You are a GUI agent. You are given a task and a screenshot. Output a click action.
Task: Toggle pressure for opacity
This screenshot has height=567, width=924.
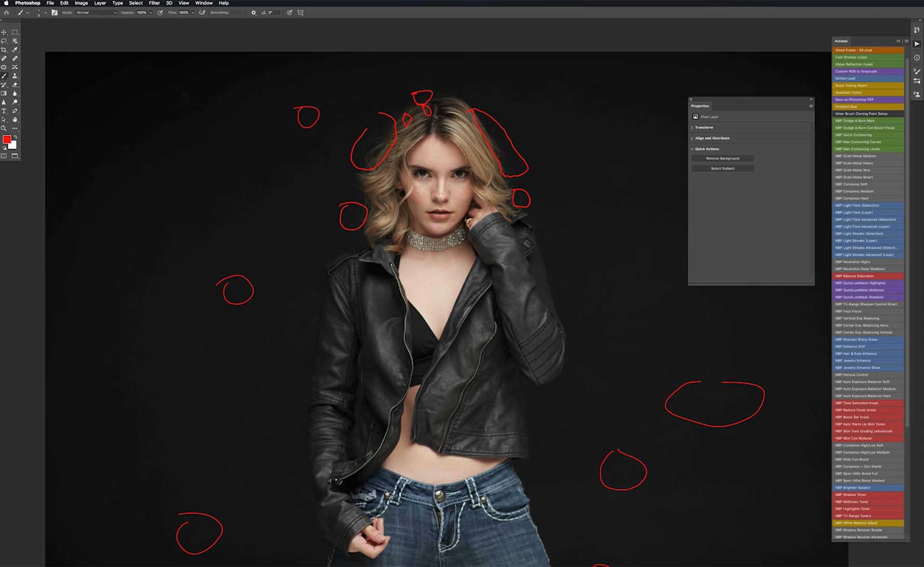point(160,12)
